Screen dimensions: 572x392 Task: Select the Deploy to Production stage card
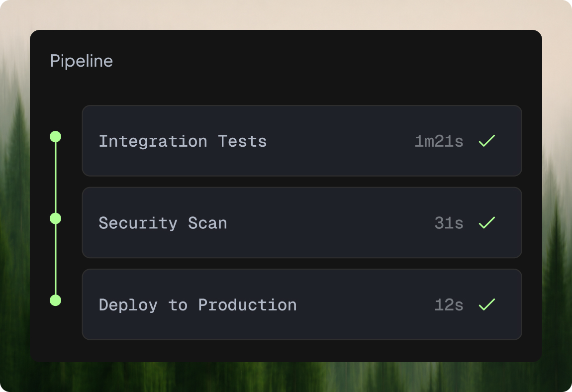(302, 304)
